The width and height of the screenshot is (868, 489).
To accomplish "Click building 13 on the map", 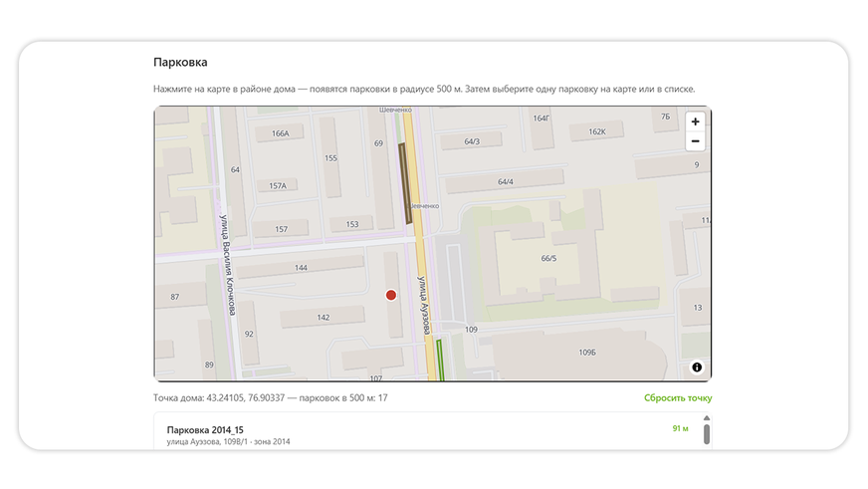I will tap(695, 308).
